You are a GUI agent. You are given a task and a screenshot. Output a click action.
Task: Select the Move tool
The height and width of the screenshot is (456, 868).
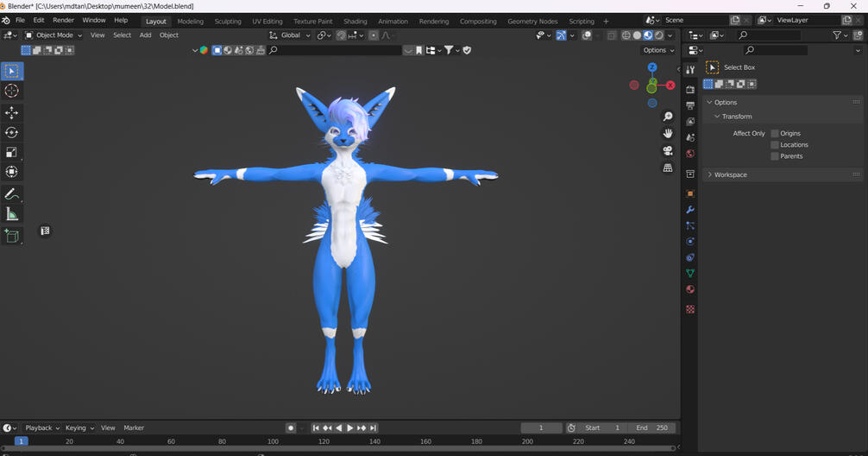[11, 113]
